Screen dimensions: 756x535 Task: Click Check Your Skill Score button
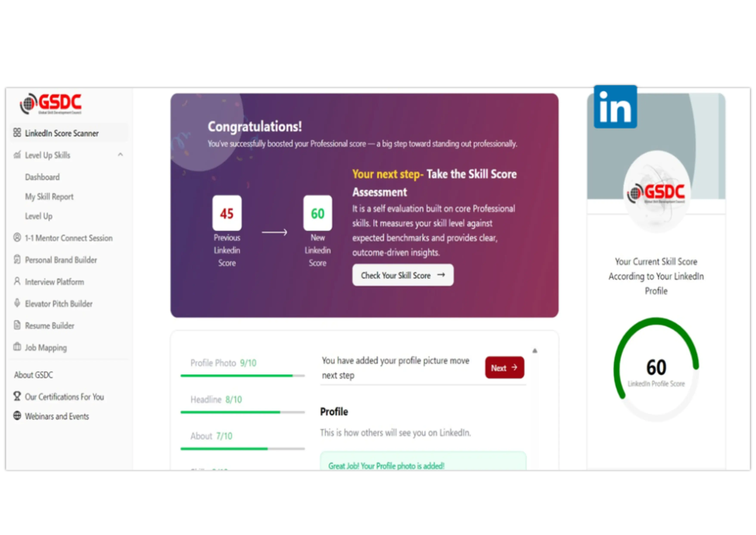[403, 275]
